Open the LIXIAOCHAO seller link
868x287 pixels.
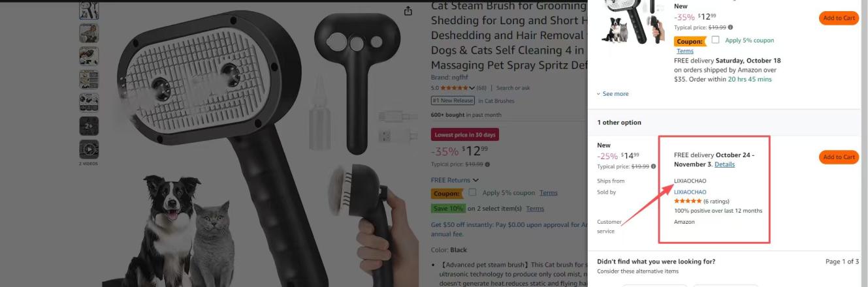[690, 192]
